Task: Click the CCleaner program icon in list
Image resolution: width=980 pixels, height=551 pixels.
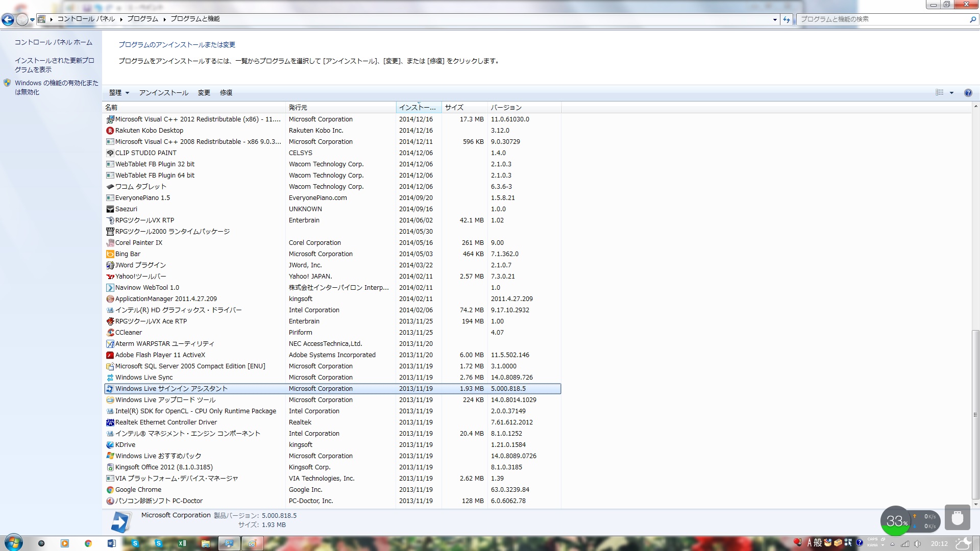Action: pos(110,333)
